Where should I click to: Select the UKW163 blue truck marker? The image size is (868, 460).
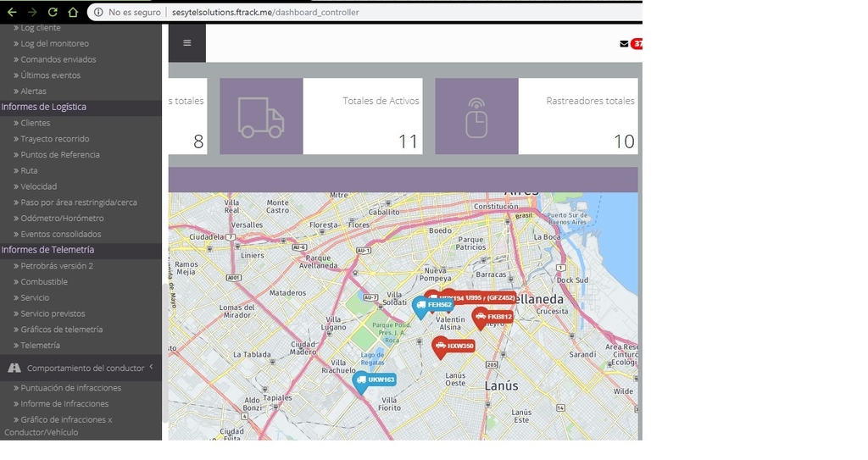(374, 381)
